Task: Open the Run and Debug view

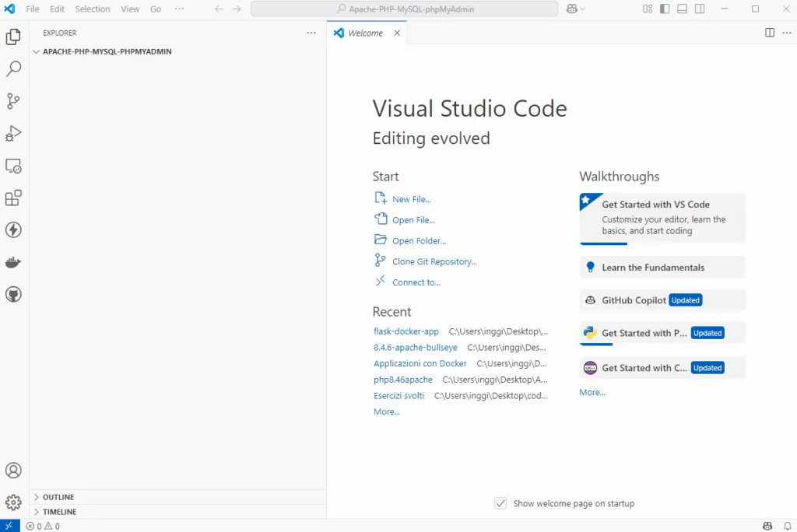Action: pos(13,133)
